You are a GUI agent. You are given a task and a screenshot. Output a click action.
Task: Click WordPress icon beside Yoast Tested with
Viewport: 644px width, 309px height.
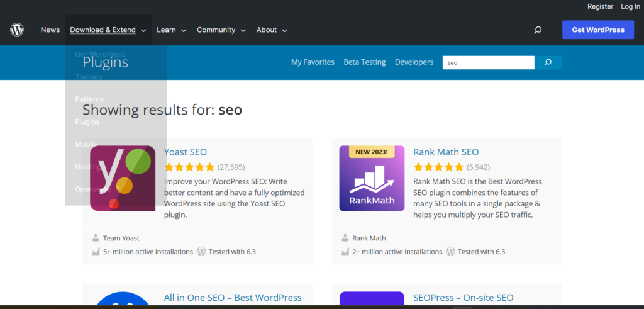tap(201, 252)
